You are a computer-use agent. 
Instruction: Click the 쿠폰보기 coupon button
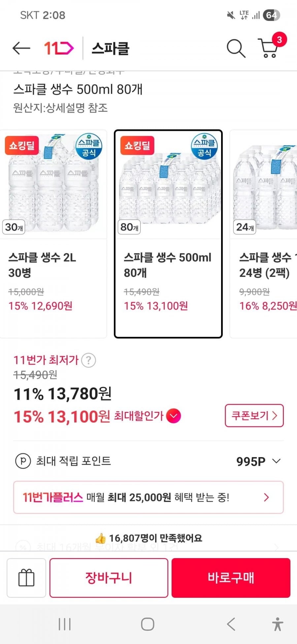(x=254, y=415)
